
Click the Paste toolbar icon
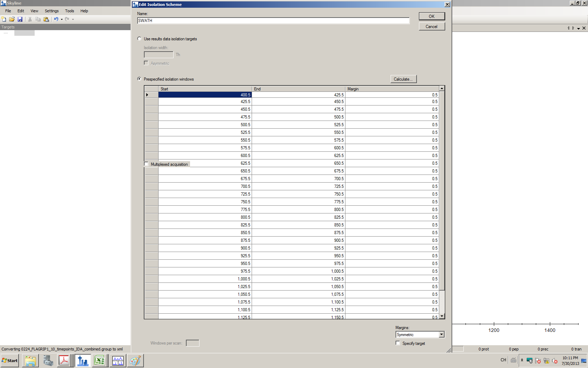click(46, 19)
